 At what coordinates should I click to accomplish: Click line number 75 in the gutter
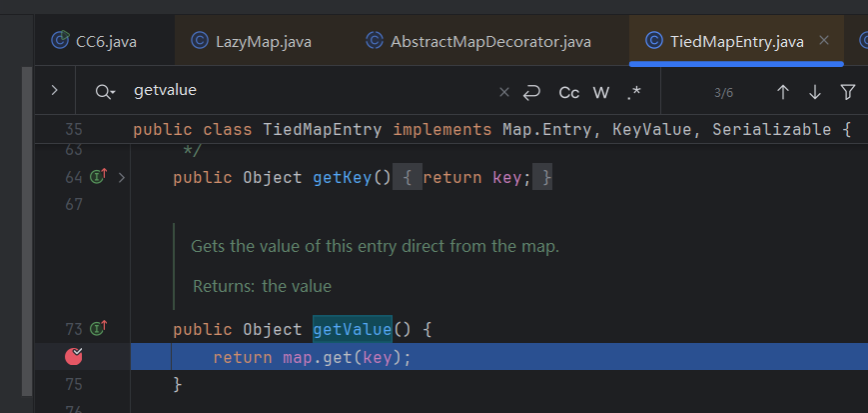tap(74, 384)
